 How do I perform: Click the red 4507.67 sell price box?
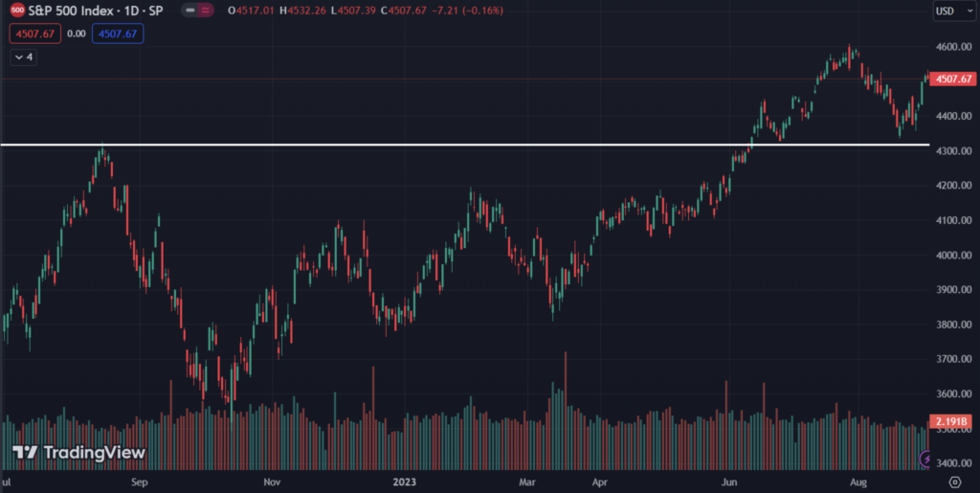tap(35, 34)
